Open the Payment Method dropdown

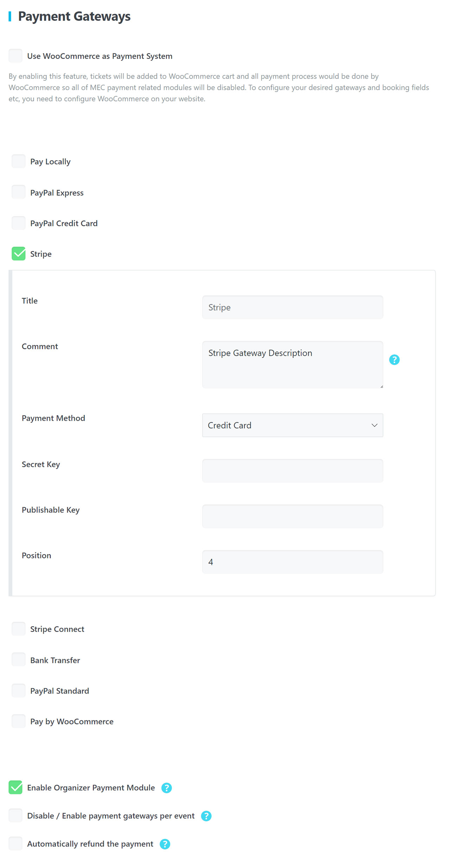292,425
